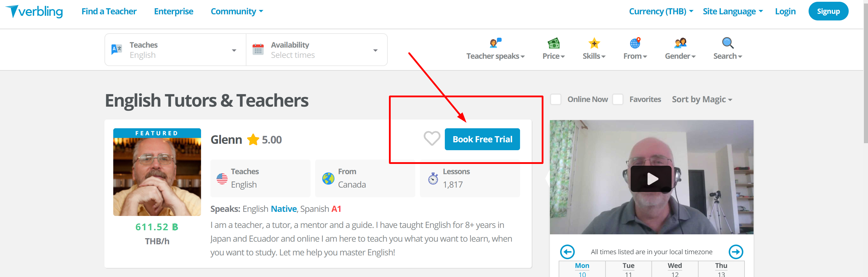Go to Find a Teacher

[109, 11]
